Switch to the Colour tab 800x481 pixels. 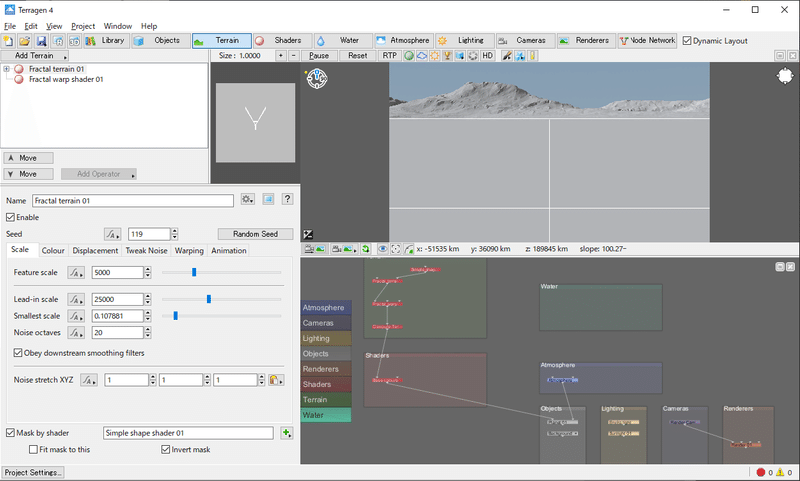[x=53, y=250]
